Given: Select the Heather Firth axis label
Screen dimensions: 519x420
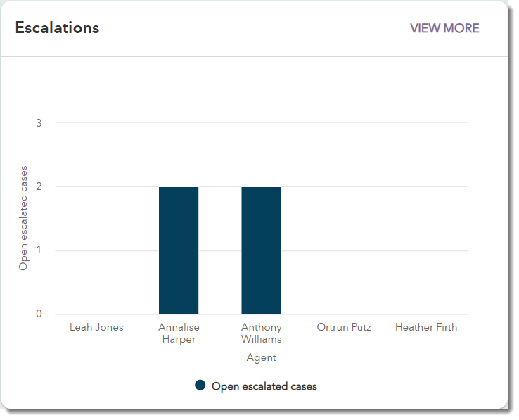Looking at the screenshot, I should (x=426, y=327).
